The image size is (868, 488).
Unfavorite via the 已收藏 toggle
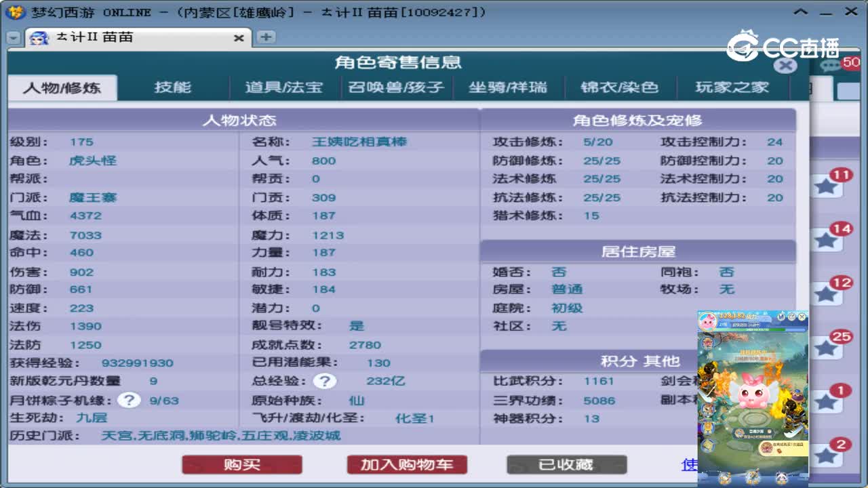pyautogui.click(x=566, y=464)
